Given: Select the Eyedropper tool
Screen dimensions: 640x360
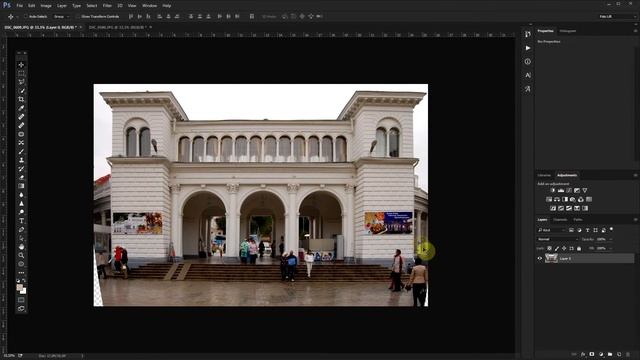Looking at the screenshot, I should point(21,108).
